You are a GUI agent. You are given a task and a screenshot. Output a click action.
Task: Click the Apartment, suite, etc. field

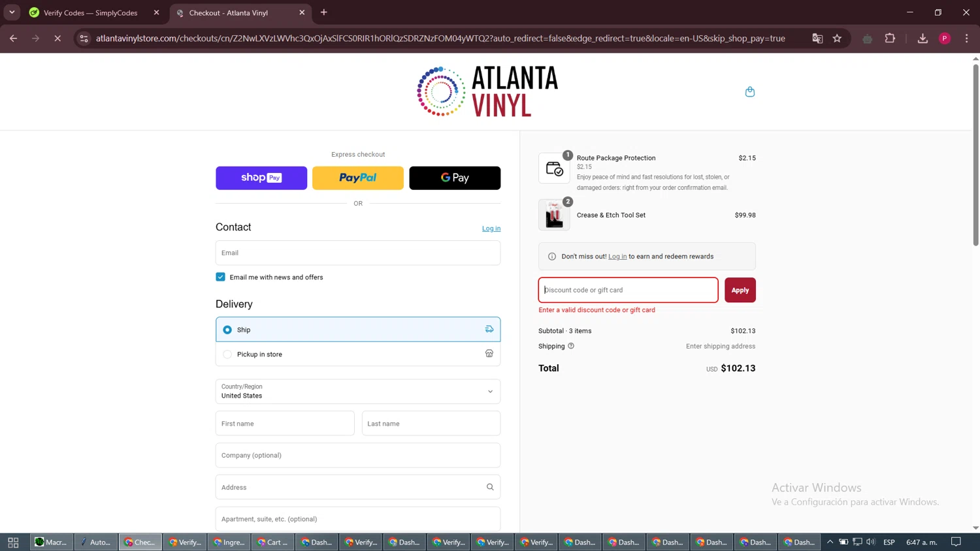pos(358,519)
